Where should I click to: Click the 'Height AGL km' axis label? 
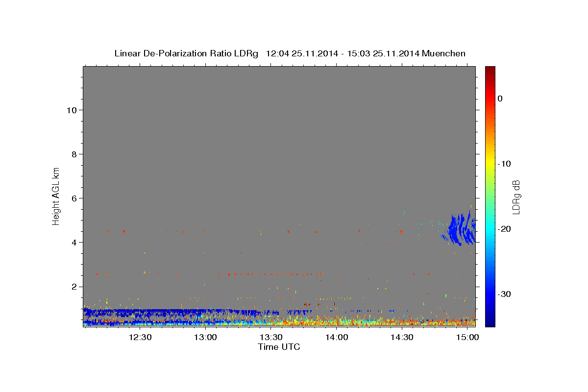pyautogui.click(x=56, y=196)
